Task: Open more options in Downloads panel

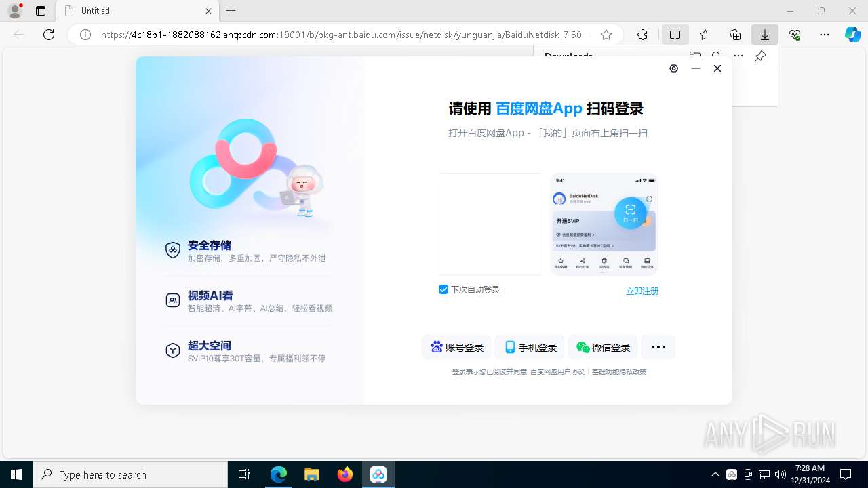Action: pyautogui.click(x=738, y=56)
